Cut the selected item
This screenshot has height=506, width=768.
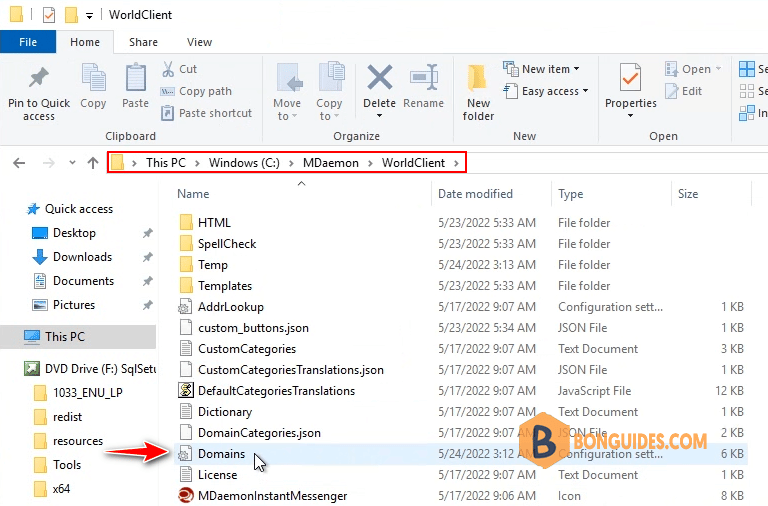(x=179, y=69)
